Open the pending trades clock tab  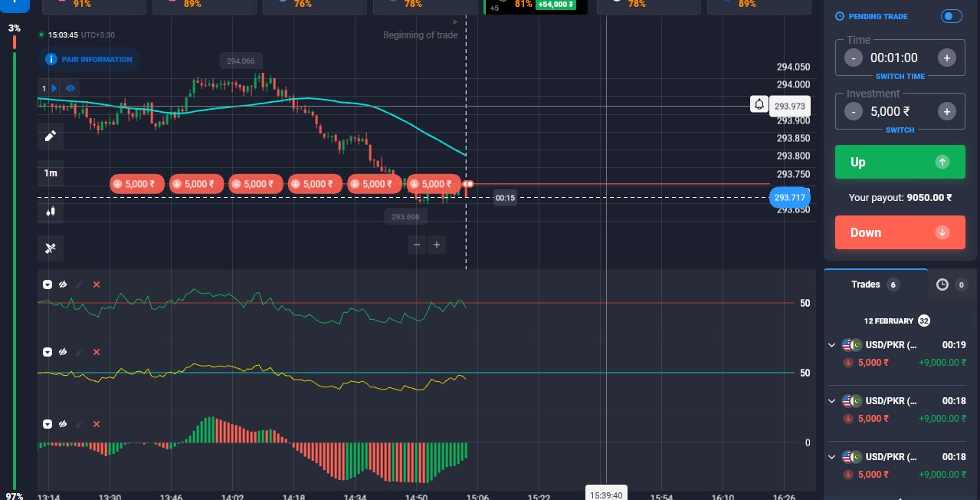pyautogui.click(x=942, y=285)
